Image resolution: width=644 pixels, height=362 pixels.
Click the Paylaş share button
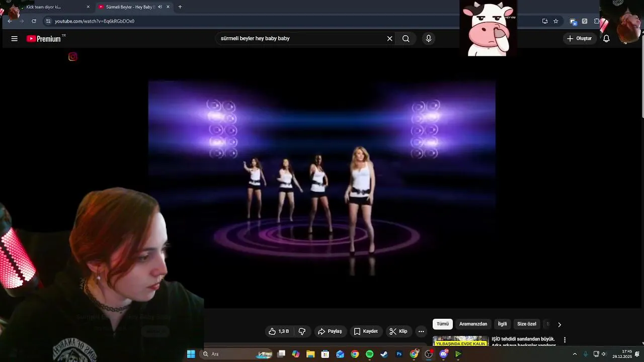tap(330, 331)
